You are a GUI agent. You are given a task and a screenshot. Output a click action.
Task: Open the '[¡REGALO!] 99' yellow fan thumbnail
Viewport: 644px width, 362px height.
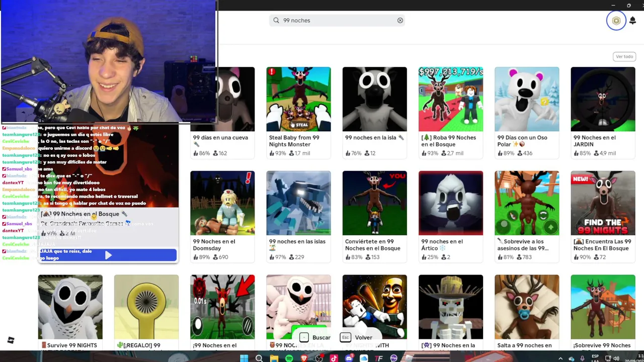tap(146, 307)
